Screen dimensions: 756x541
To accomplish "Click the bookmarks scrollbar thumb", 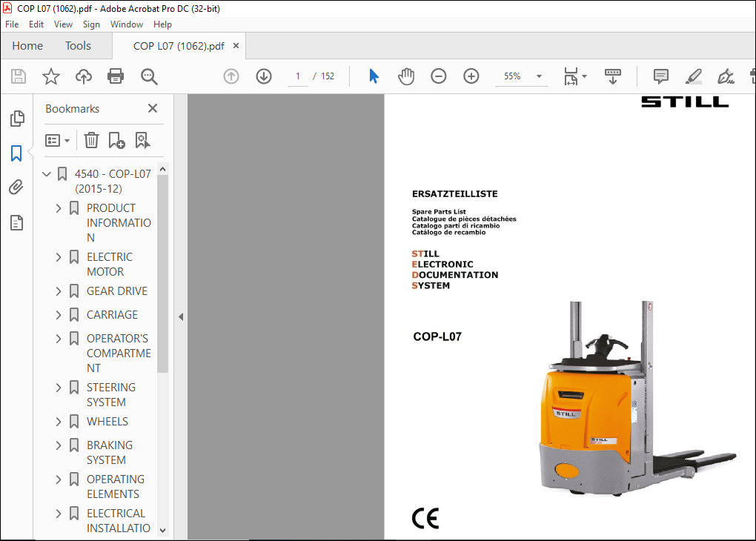I will click(x=162, y=273).
